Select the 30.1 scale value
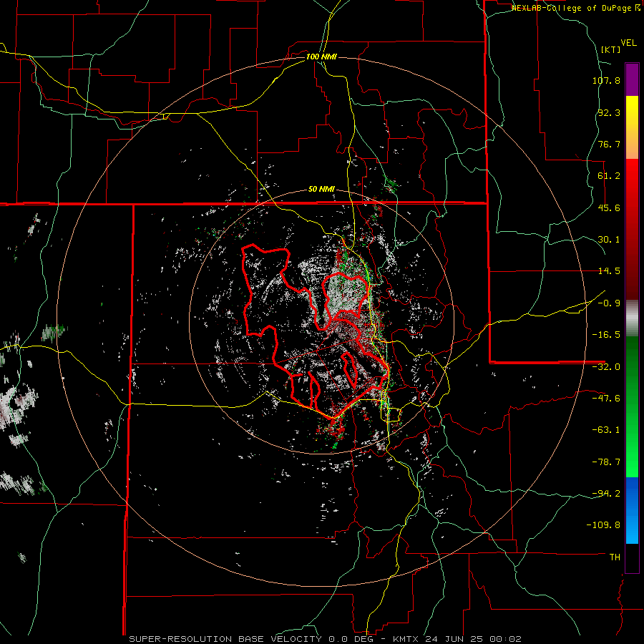The image size is (644, 644). (609, 240)
